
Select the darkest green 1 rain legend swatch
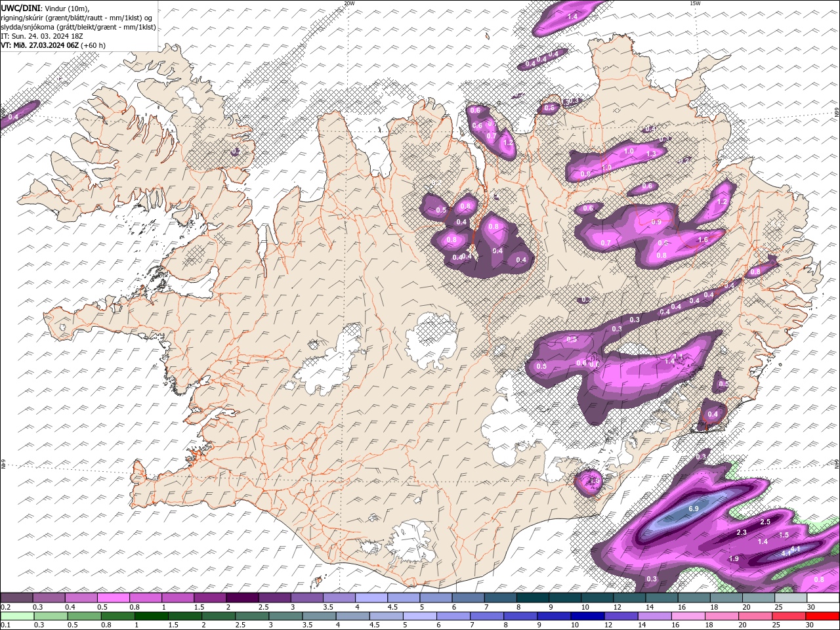coord(152,616)
